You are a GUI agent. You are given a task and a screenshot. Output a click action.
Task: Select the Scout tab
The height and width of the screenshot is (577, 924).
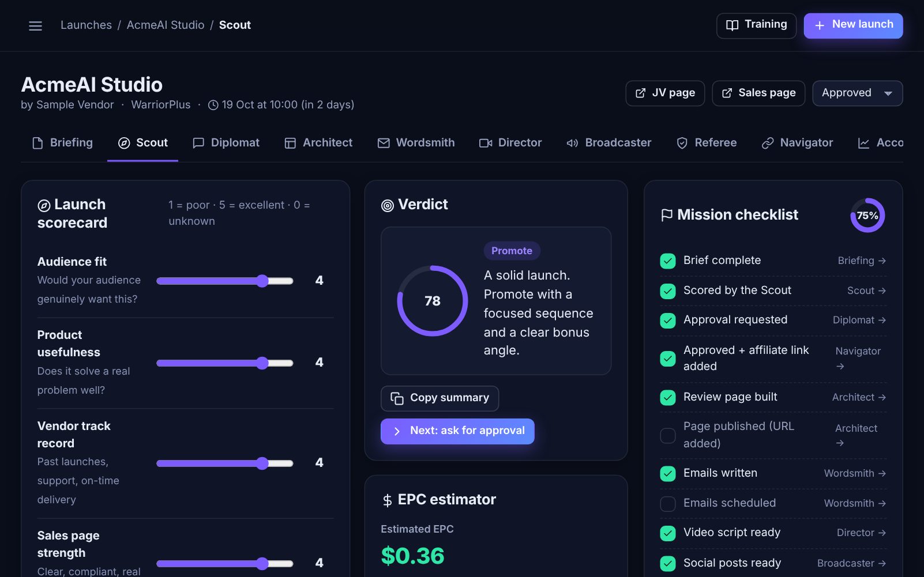pos(143,143)
